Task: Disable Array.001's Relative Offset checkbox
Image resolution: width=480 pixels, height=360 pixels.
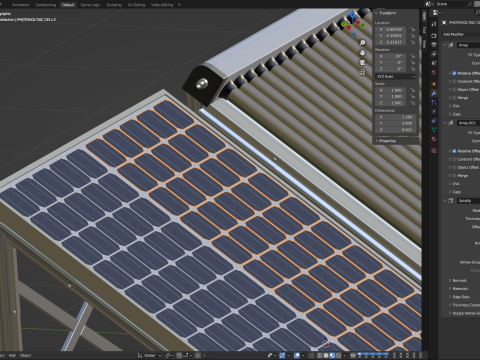Action: tap(454, 151)
